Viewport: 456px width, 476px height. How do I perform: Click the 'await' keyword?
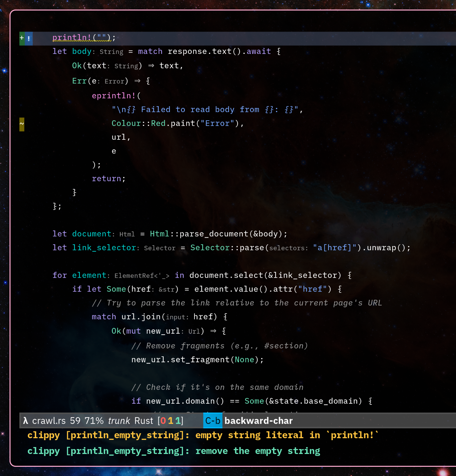[259, 52]
